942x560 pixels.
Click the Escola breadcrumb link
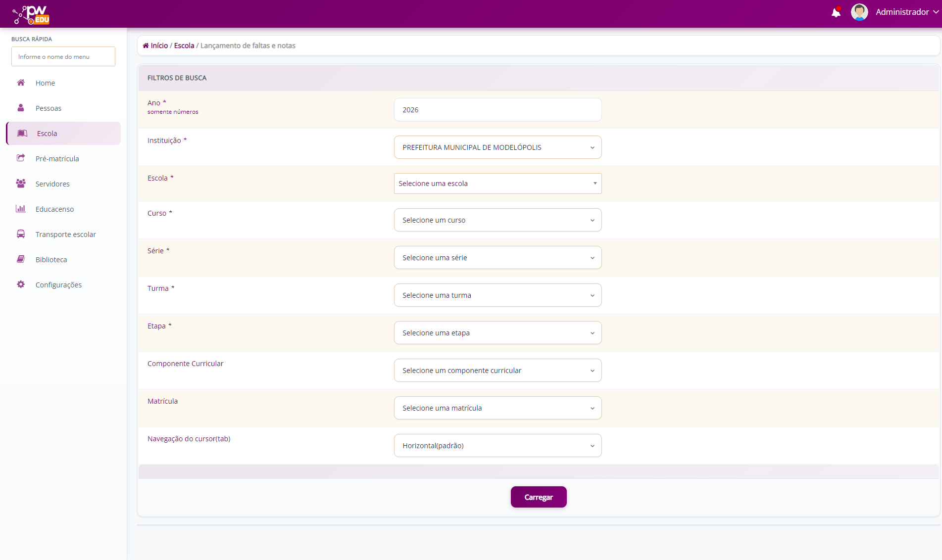(x=184, y=46)
